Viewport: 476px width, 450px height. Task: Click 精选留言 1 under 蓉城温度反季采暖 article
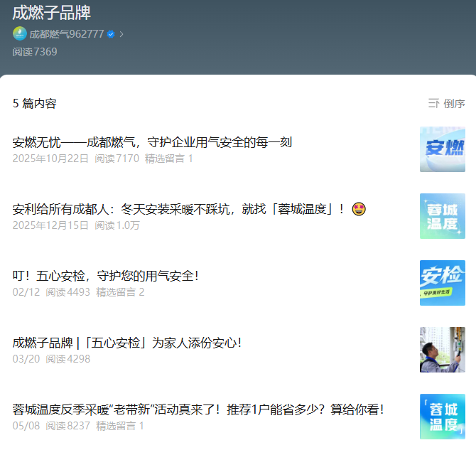click(x=120, y=426)
